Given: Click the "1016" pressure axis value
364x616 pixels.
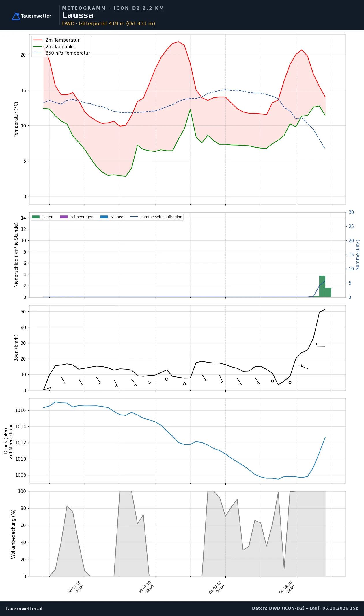Looking at the screenshot, I should click(20, 411).
